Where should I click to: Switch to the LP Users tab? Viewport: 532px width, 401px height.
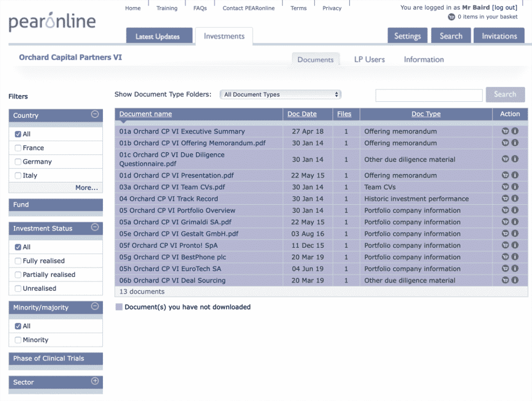pyautogui.click(x=369, y=59)
